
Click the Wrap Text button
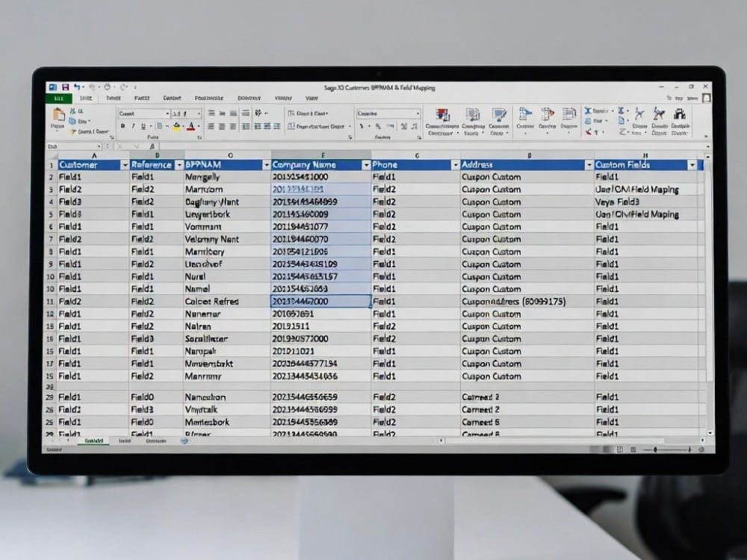point(308,113)
